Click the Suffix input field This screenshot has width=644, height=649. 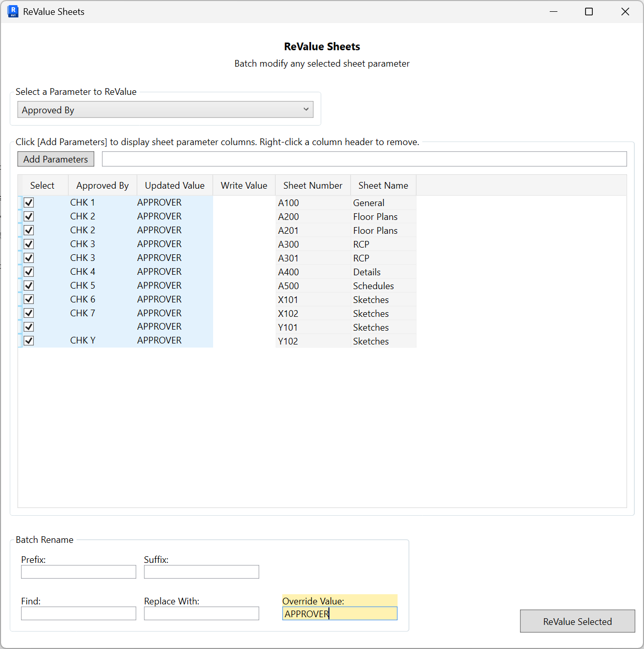coord(201,572)
